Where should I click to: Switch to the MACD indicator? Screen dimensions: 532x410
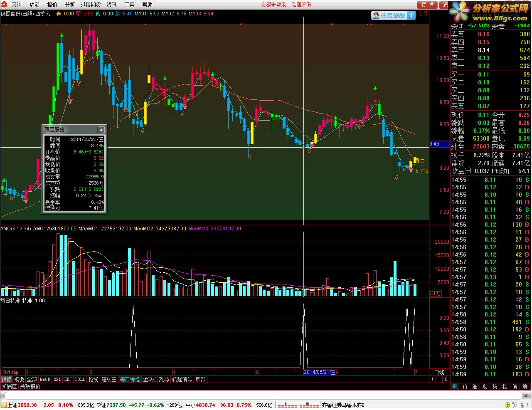pyautogui.click(x=45, y=379)
